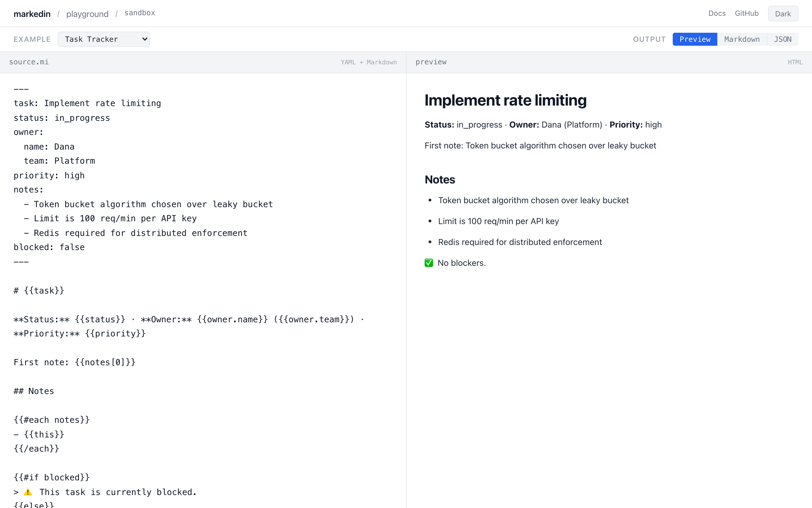This screenshot has width=812, height=508.
Task: Click the HTML label in preview header
Action: (x=795, y=62)
